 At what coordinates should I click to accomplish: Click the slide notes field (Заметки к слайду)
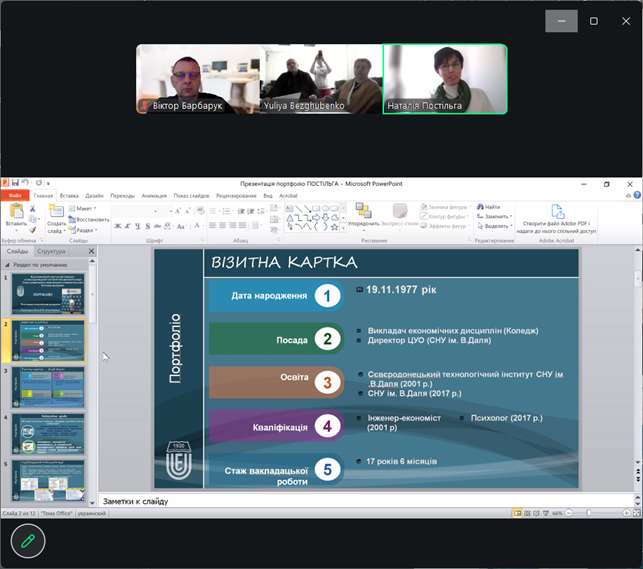point(366,501)
